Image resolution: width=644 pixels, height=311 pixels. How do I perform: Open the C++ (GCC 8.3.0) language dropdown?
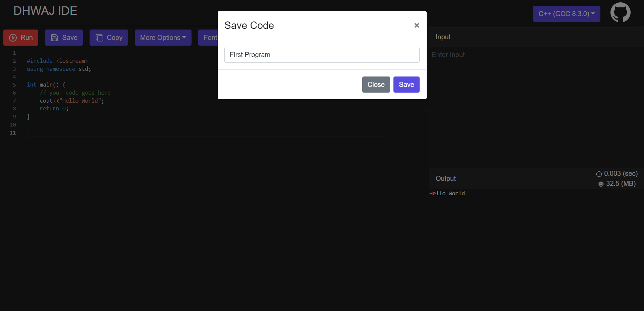pyautogui.click(x=567, y=14)
